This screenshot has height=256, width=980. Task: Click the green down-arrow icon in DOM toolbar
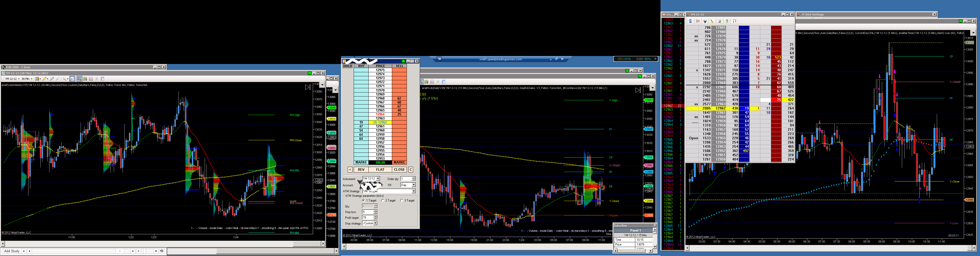click(x=727, y=21)
